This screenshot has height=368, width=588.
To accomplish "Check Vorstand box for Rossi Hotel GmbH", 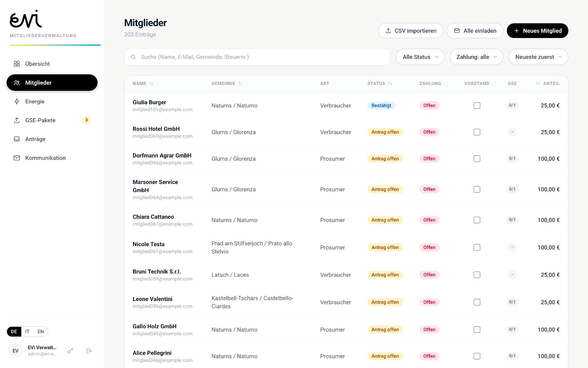I will pos(477,132).
